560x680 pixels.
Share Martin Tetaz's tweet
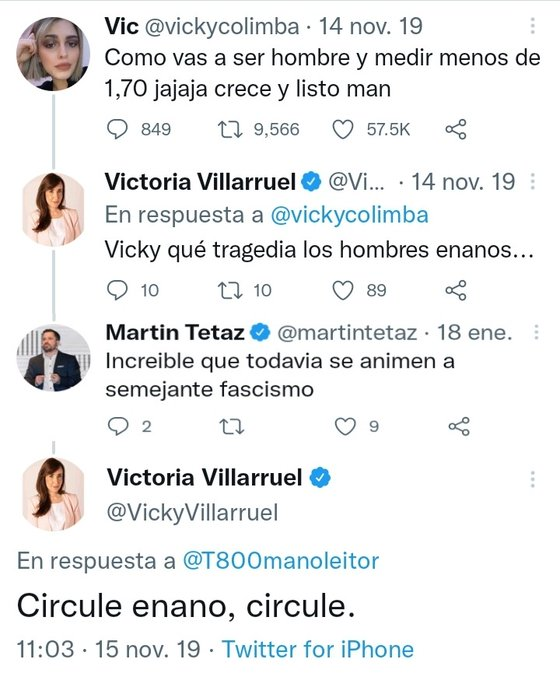coord(458,427)
